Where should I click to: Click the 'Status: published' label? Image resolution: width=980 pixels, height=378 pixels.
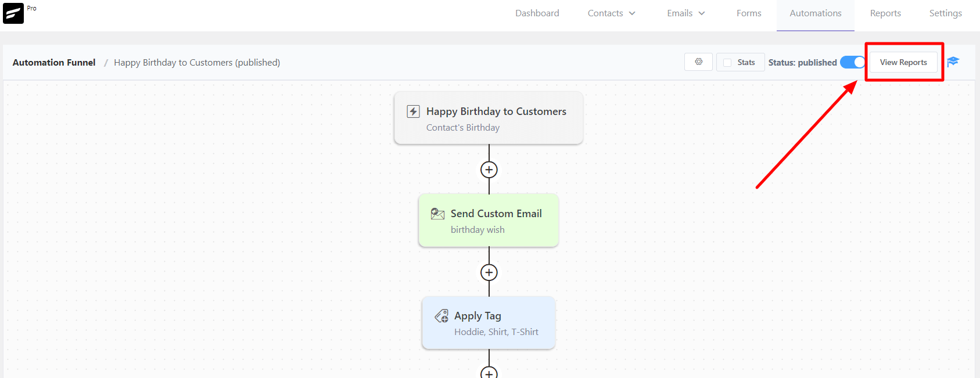tap(802, 62)
